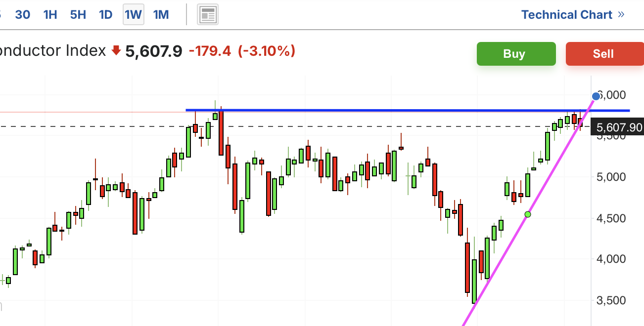This screenshot has height=326, width=644.
Task: Click the 5,607.90 current price label
Action: [619, 128]
